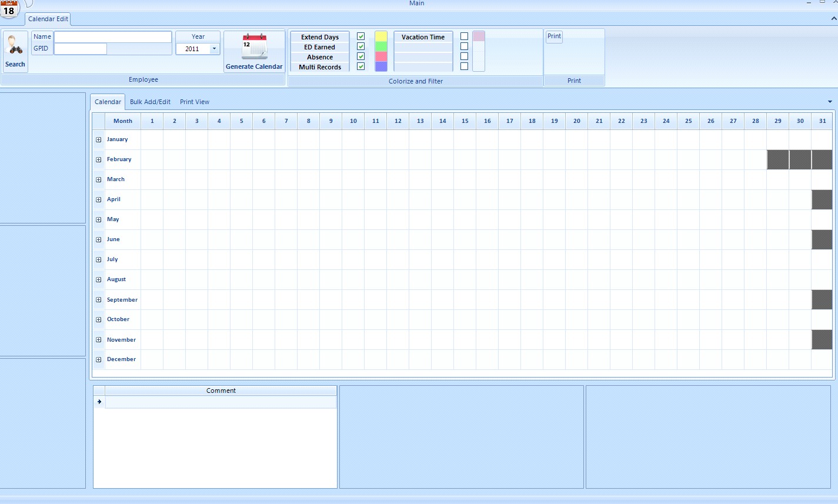Viewport: 838px width, 504px height.
Task: Click the day "28" column header
Action: click(x=756, y=121)
